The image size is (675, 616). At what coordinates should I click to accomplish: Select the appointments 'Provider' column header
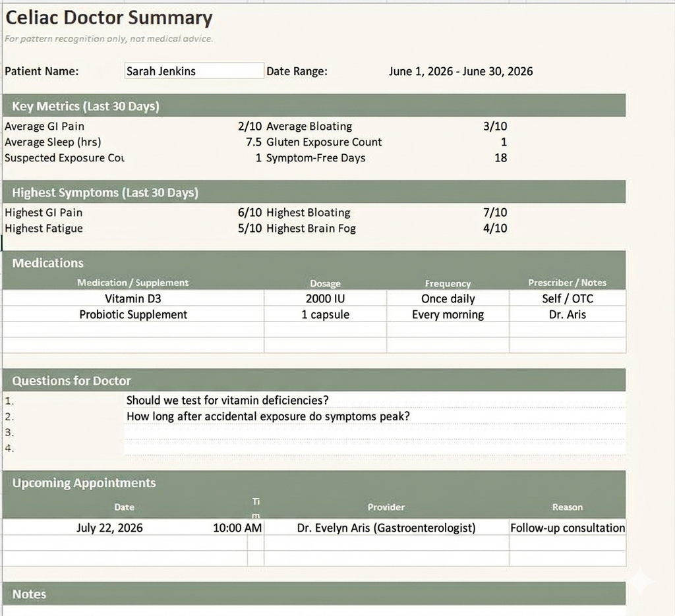tap(386, 507)
